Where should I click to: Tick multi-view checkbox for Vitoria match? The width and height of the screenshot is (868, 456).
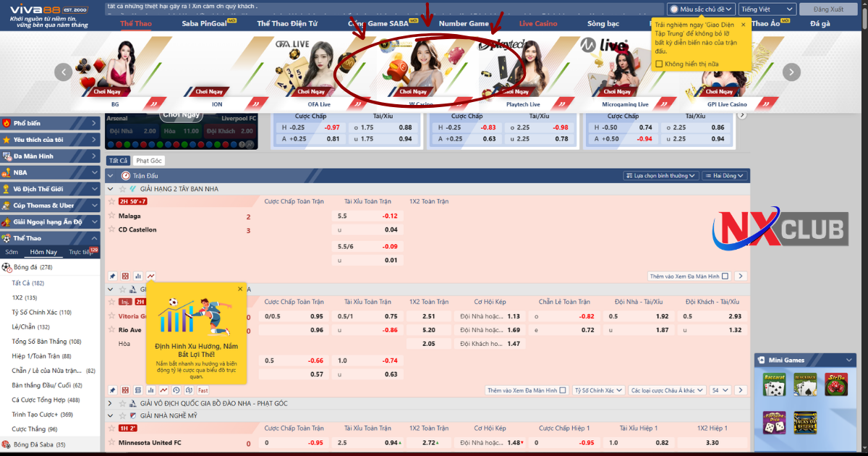(x=563, y=390)
